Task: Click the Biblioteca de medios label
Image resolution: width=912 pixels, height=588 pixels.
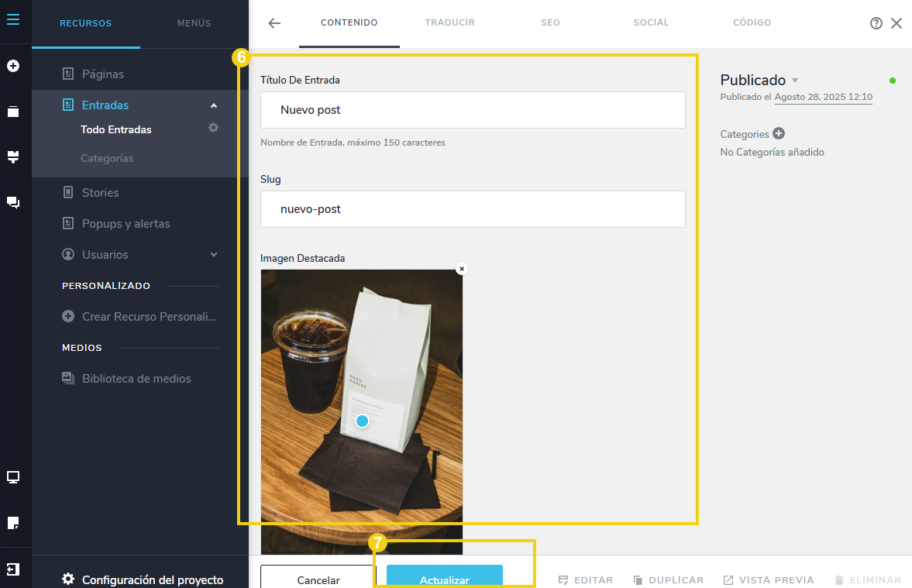Action: pos(136,379)
